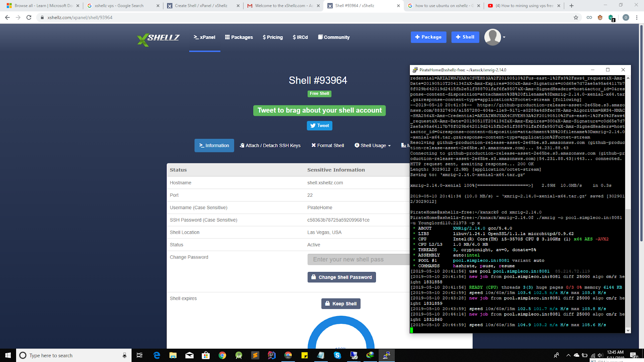Click the + Shell button
644x362 pixels.
(465, 37)
